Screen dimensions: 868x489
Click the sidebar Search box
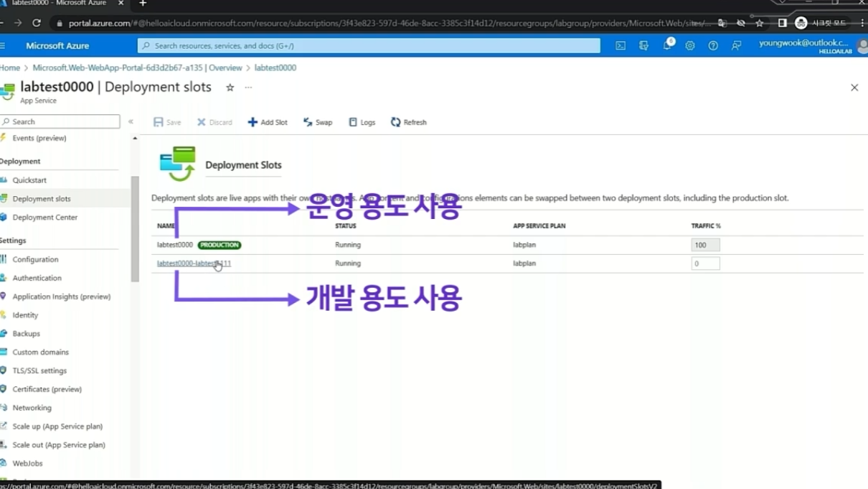point(60,121)
